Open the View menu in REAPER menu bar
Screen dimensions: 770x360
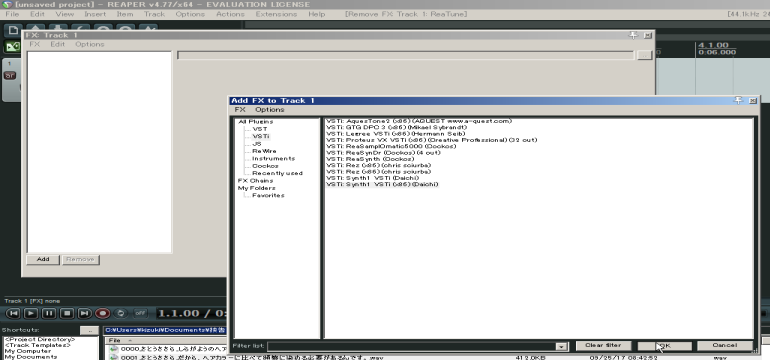64,14
